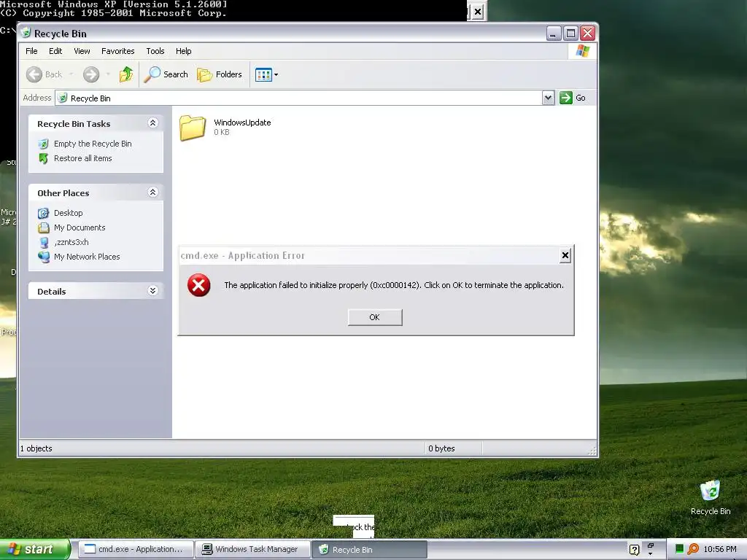This screenshot has width=747, height=560.
Task: Click the Desktop icon in Other Places
Action: click(x=43, y=213)
